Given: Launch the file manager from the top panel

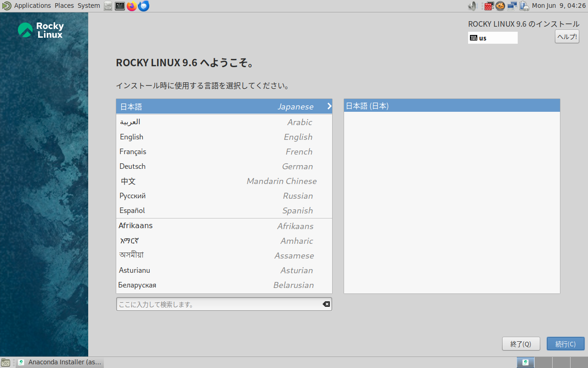Looking at the screenshot, I should tap(108, 6).
